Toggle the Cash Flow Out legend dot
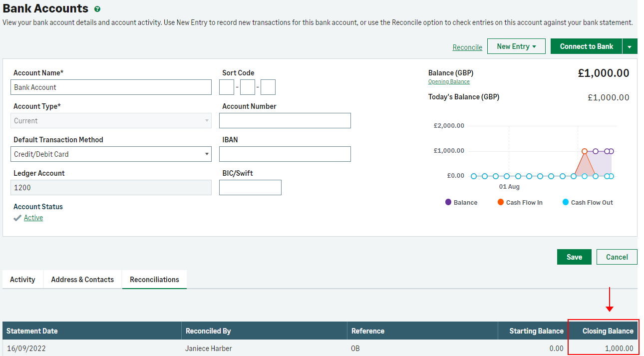This screenshot has height=356, width=644. 566,202
